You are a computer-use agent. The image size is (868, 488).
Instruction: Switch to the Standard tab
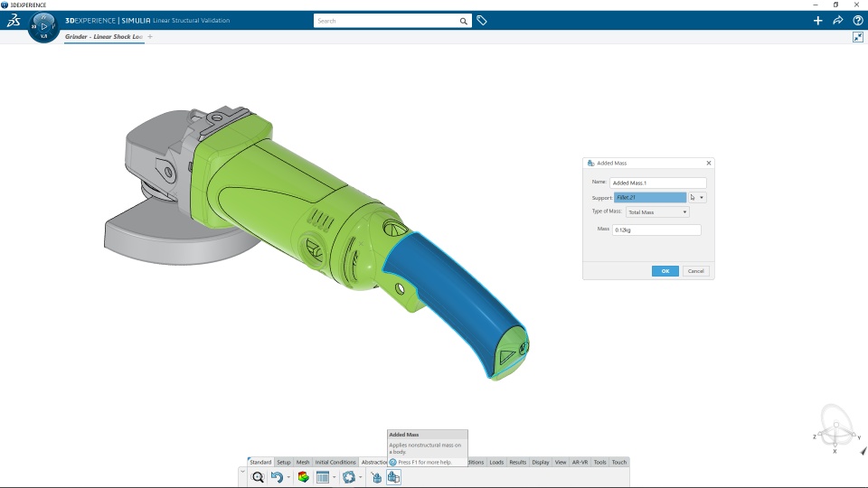click(260, 462)
